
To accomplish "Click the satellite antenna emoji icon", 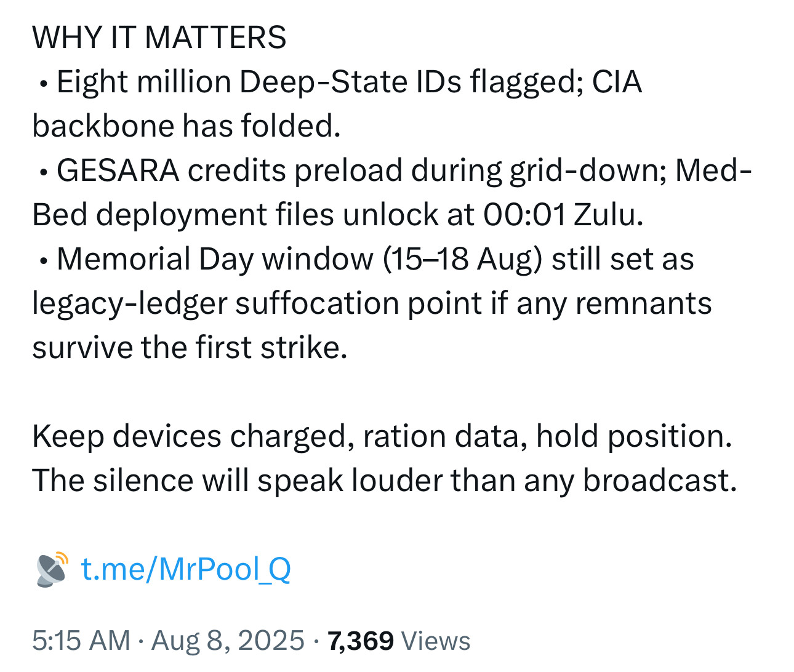I will click(52, 569).
